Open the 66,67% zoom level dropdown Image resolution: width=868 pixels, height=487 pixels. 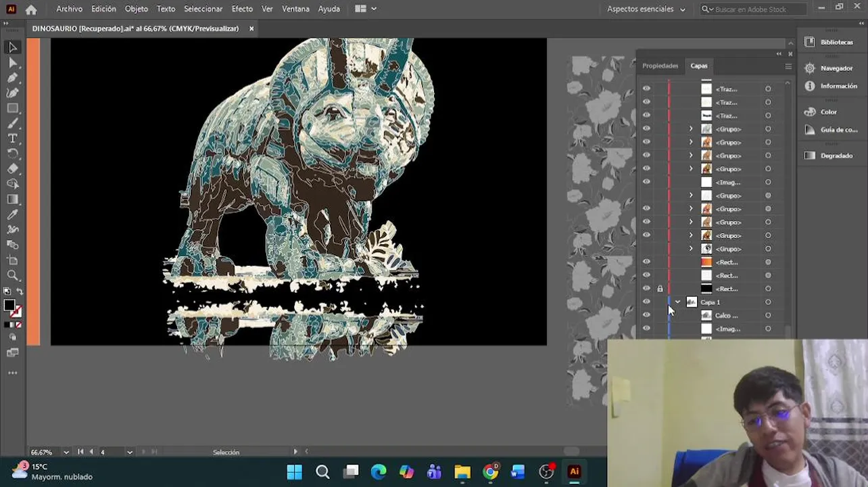click(x=66, y=452)
